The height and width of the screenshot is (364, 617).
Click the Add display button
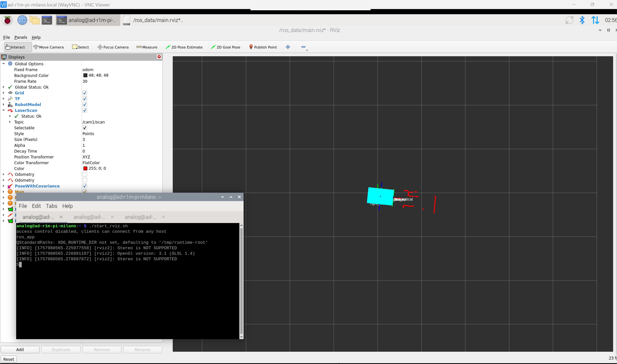20,349
